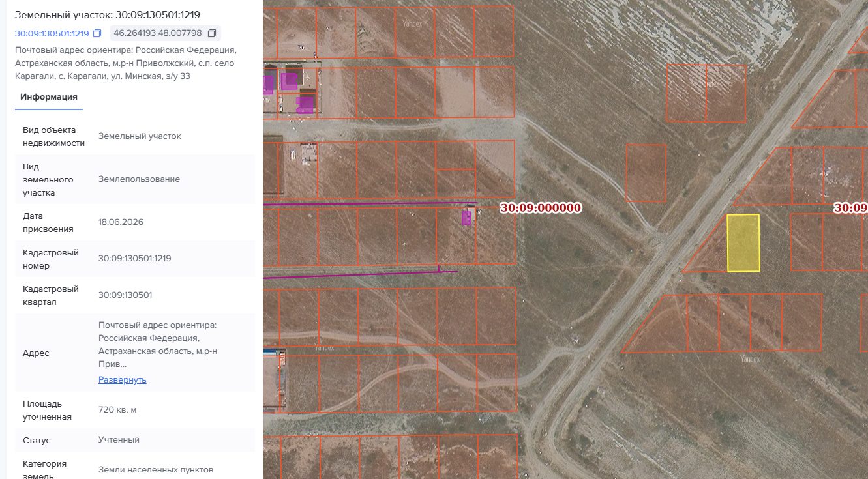Click the 30:09:000000 quarter label on the map
Image resolution: width=868 pixels, height=479 pixels.
pyautogui.click(x=541, y=208)
